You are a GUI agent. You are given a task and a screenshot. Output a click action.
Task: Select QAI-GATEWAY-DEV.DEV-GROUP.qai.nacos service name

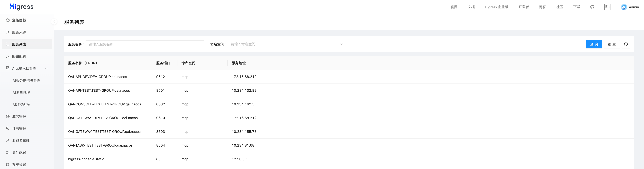[103, 118]
